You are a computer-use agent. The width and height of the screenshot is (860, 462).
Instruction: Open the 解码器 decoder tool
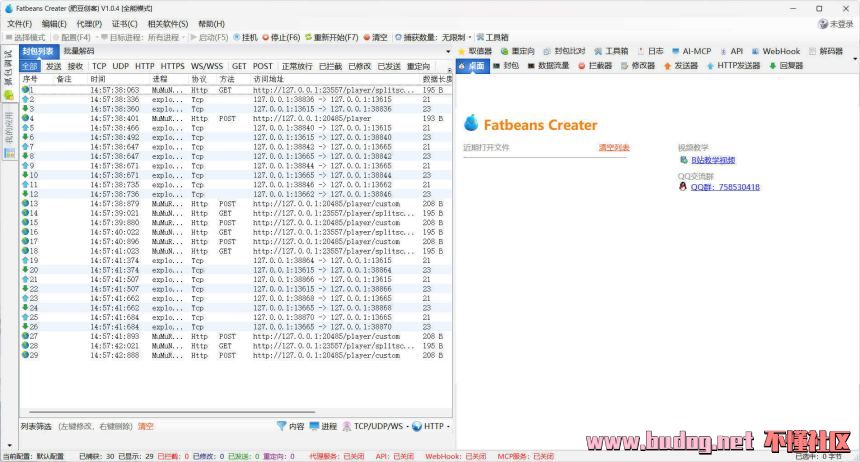tap(826, 51)
